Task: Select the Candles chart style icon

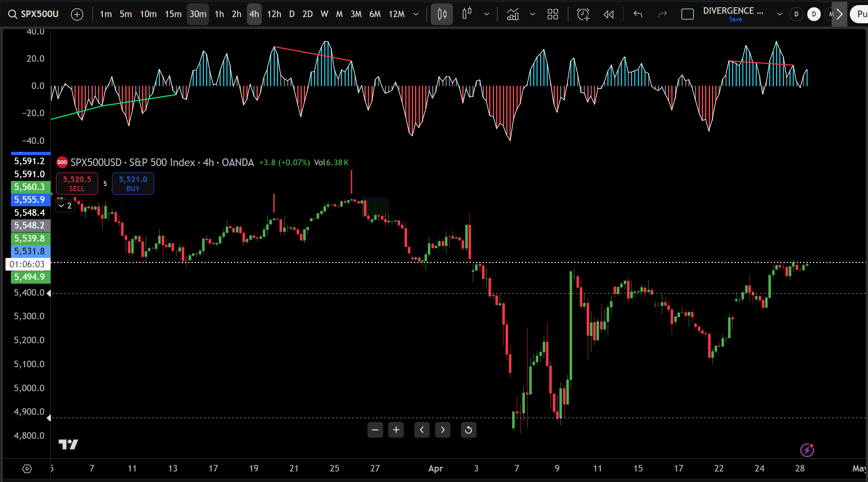Action: (442, 14)
